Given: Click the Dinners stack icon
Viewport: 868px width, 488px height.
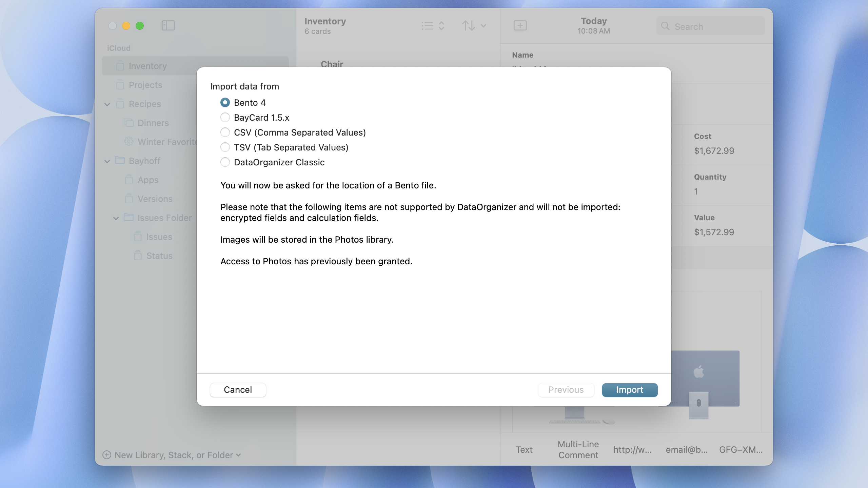Looking at the screenshot, I should click(129, 122).
